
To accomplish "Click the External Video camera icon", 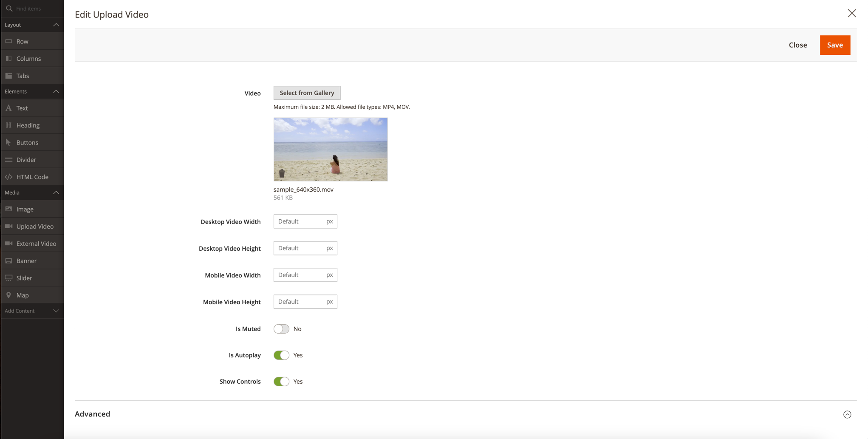I will 8,244.
